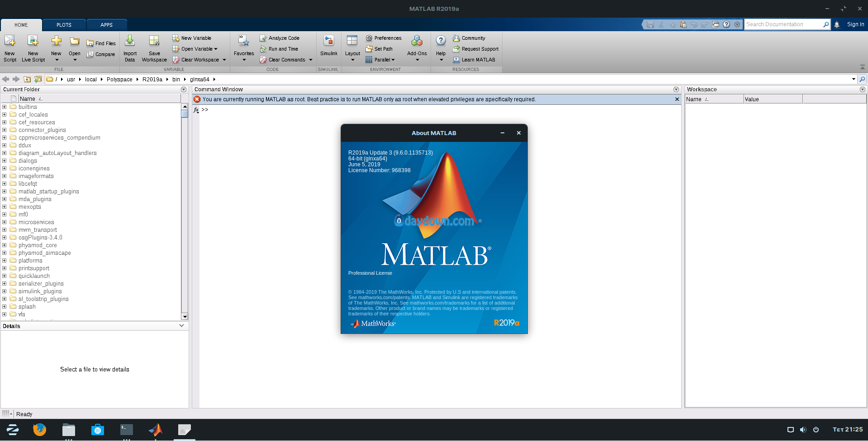Close the About MATLAB dialog

tap(519, 133)
